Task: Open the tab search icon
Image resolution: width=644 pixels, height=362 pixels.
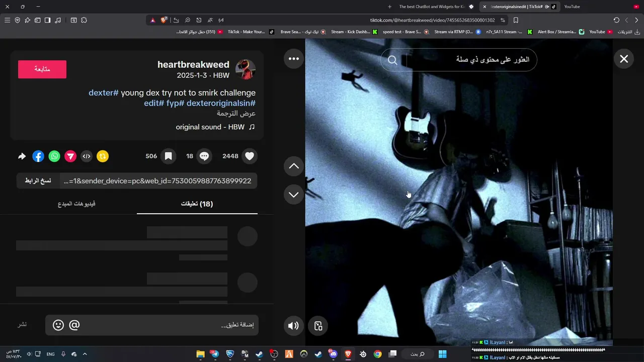Action: tap(73, 20)
